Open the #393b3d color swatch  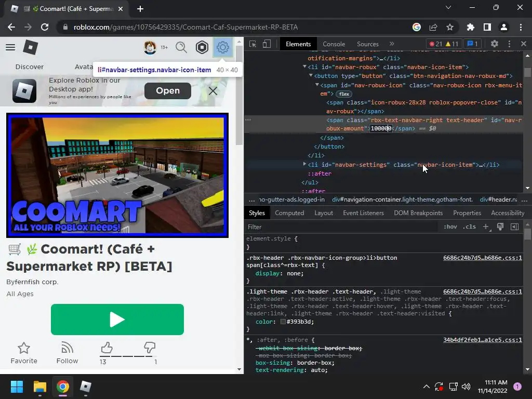(283, 322)
